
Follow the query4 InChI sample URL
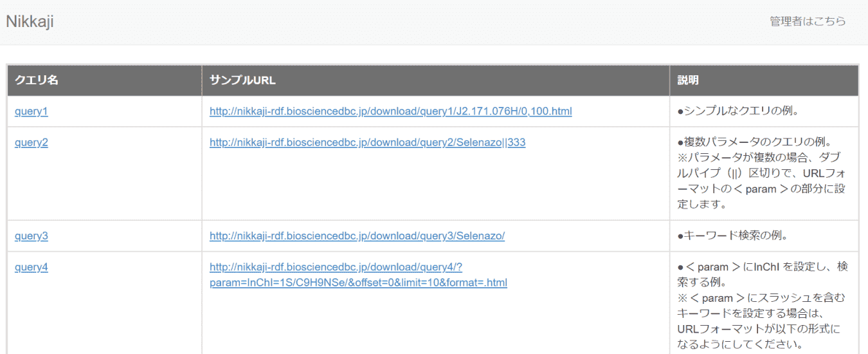(358, 283)
